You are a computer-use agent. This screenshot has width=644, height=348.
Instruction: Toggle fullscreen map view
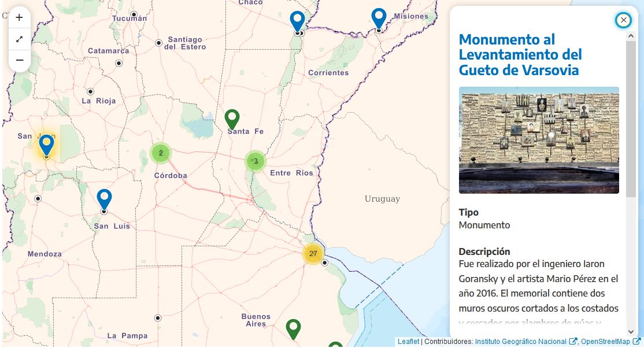pos(19,39)
